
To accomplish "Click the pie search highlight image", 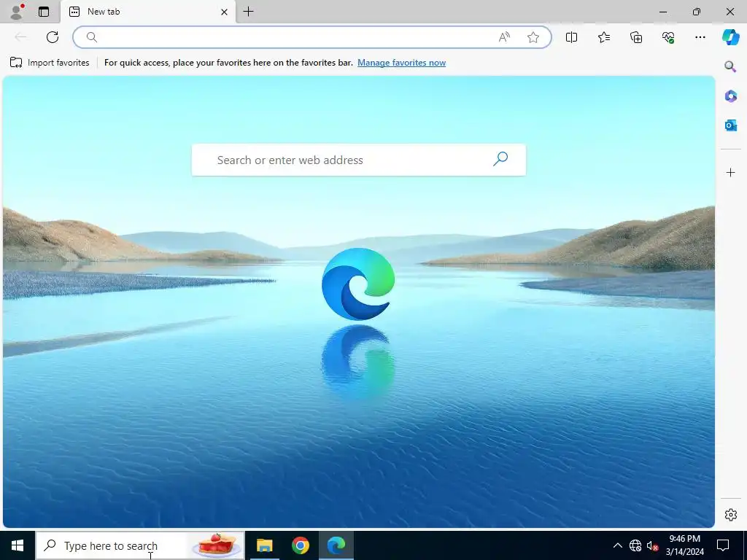I will coord(217,545).
